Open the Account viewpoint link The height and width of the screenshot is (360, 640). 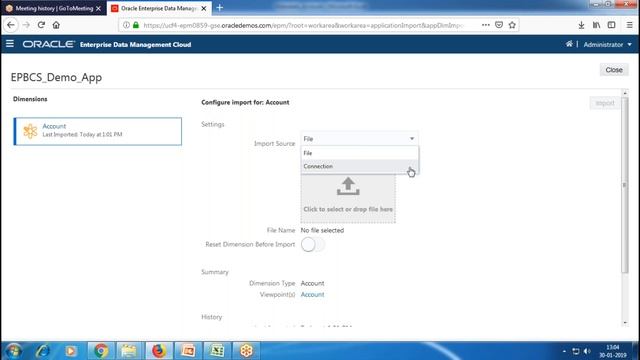pyautogui.click(x=312, y=295)
